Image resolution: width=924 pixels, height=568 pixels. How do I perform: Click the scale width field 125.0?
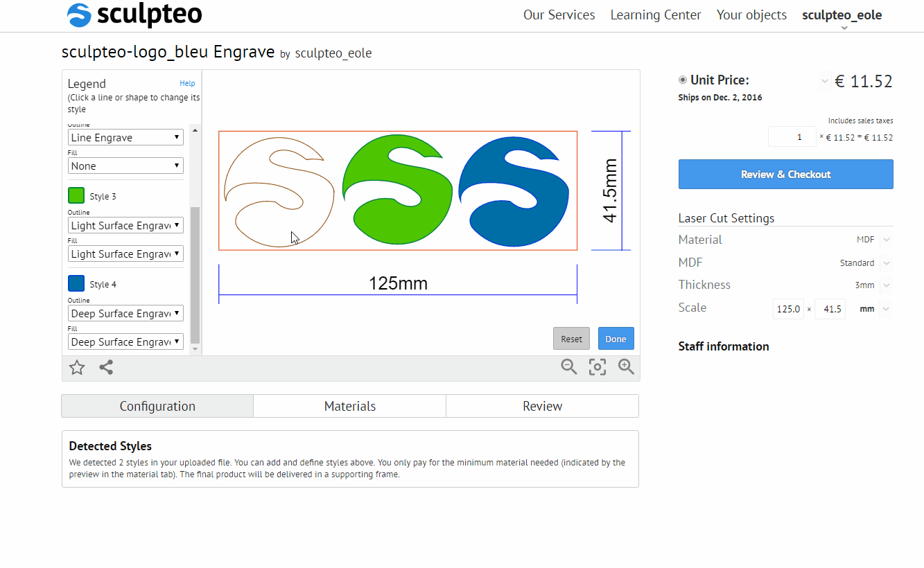(788, 309)
